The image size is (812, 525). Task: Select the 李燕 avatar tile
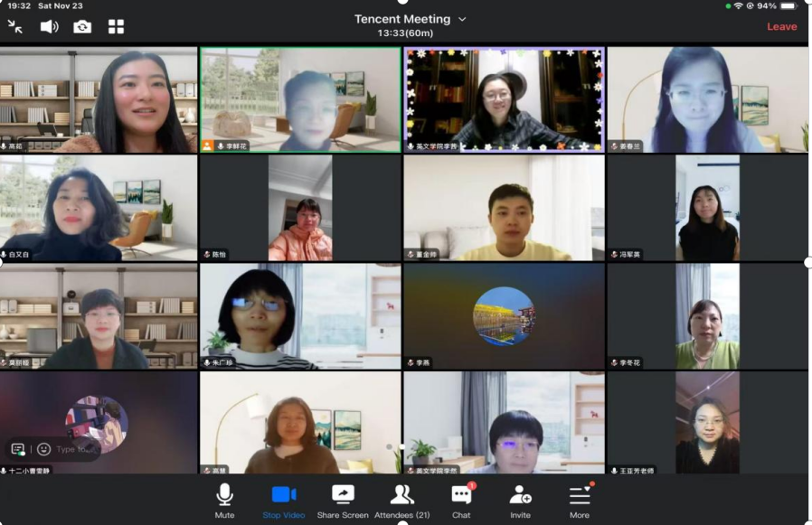[504, 316]
